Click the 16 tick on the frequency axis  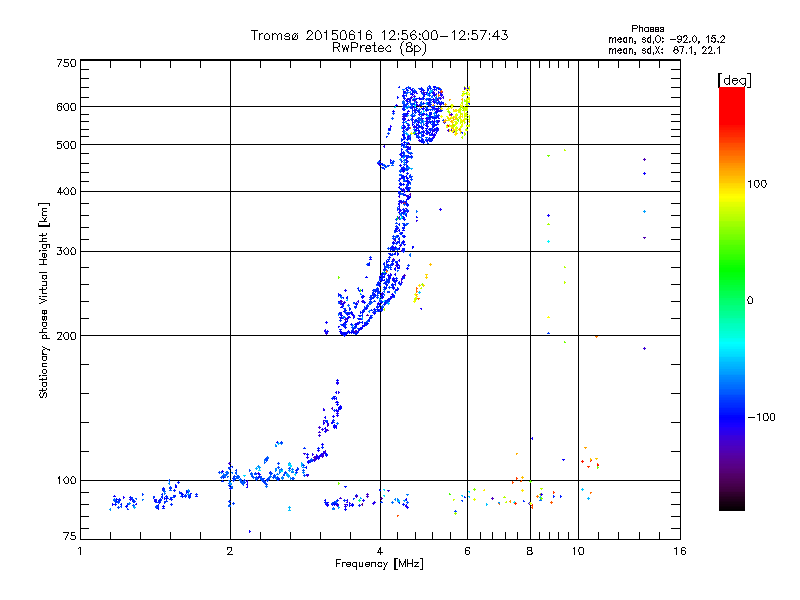click(x=679, y=552)
